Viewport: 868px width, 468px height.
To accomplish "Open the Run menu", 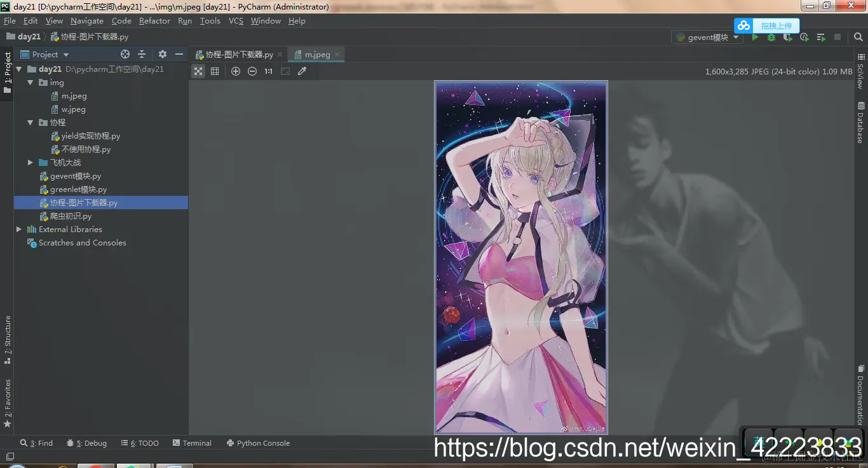I will coord(185,21).
